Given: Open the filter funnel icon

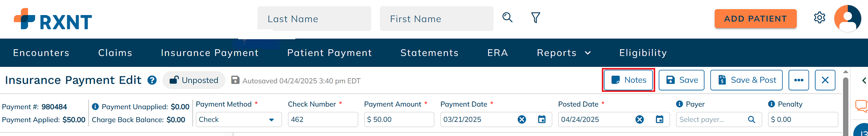Looking at the screenshot, I should [x=536, y=18].
